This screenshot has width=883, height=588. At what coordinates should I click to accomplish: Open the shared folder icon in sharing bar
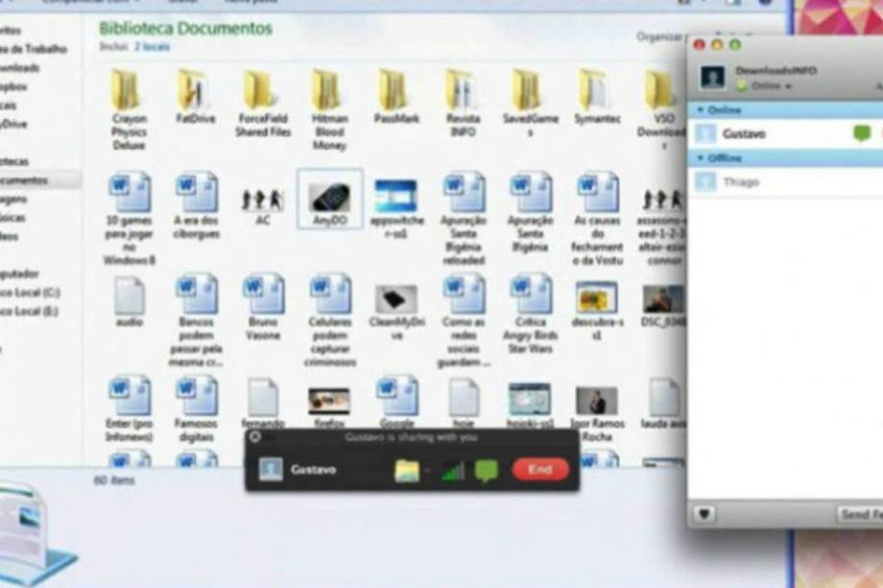pyautogui.click(x=408, y=470)
